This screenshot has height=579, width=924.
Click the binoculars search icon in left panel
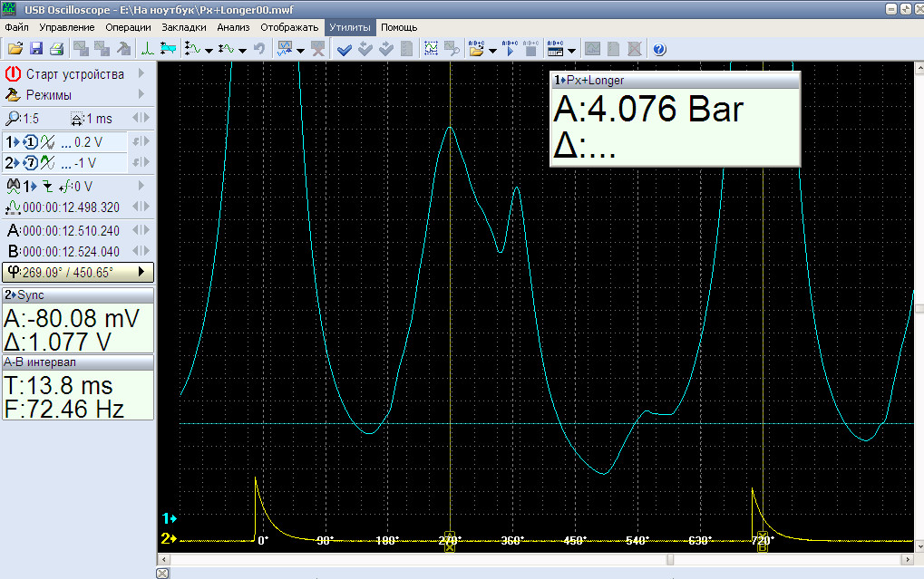coord(13,186)
